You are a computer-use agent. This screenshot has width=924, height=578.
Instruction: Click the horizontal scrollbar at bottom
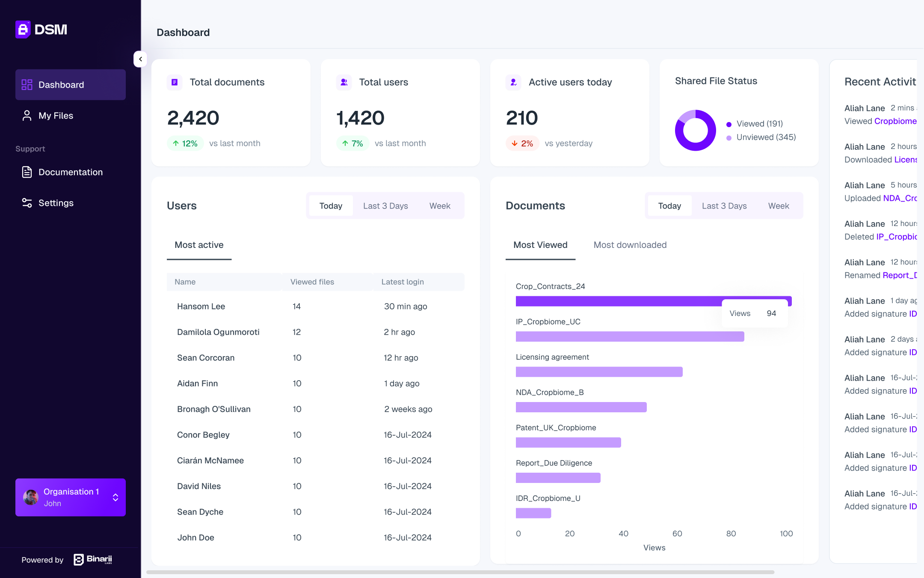tap(460, 572)
